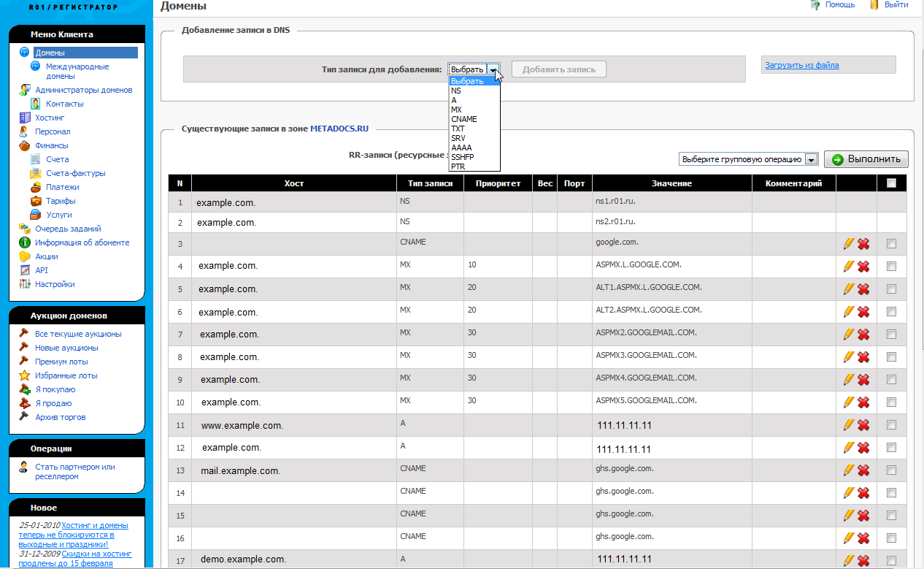Check the box for ASPMX4.GOOGLEMAIL.COM. row
The width and height of the screenshot is (924, 569).
[891, 380]
